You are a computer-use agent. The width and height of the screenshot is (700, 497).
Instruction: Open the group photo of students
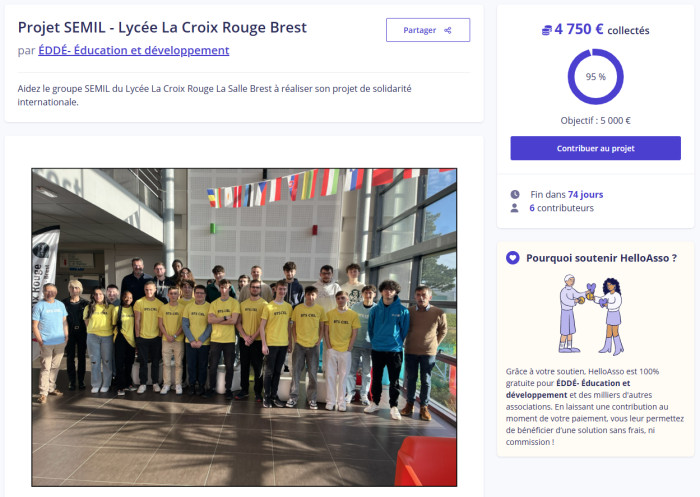[x=244, y=327]
